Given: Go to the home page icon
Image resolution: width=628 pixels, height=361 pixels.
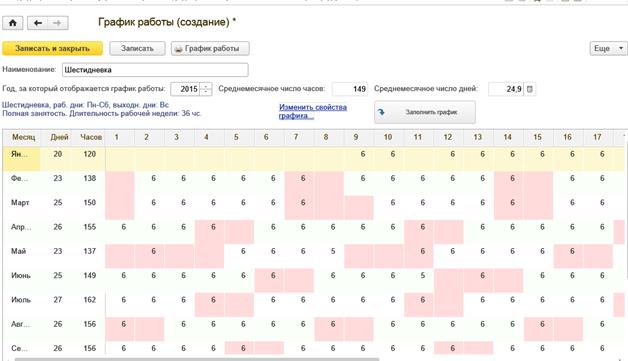Looking at the screenshot, I should click(12, 23).
